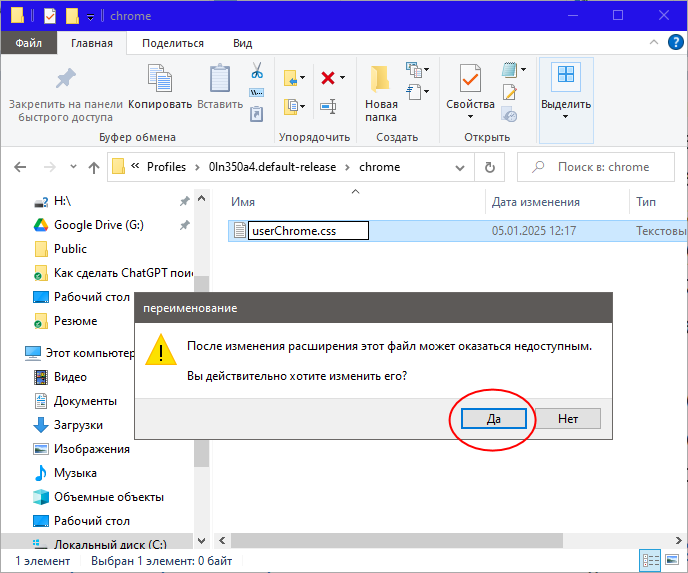Open the Поделиться ribbon tab
This screenshot has height=573, width=688.
tap(173, 43)
